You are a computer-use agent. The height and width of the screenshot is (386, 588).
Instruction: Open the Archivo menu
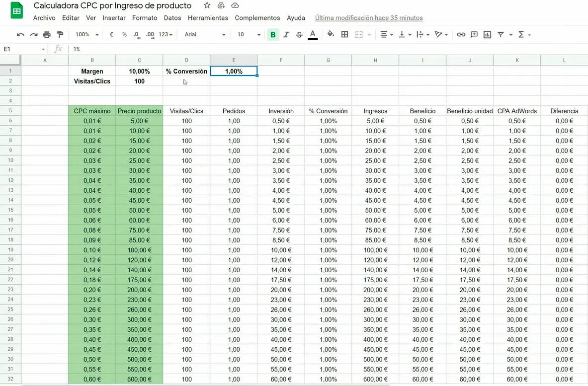[44, 17]
